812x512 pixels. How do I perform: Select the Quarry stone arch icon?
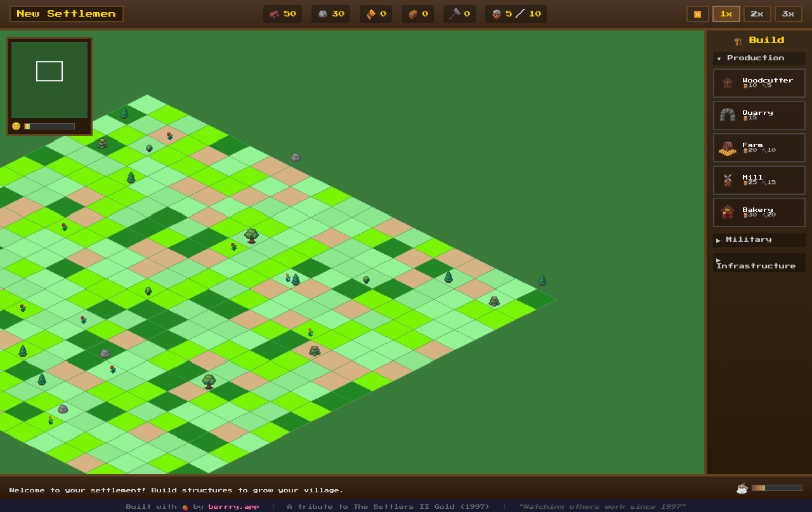728,115
